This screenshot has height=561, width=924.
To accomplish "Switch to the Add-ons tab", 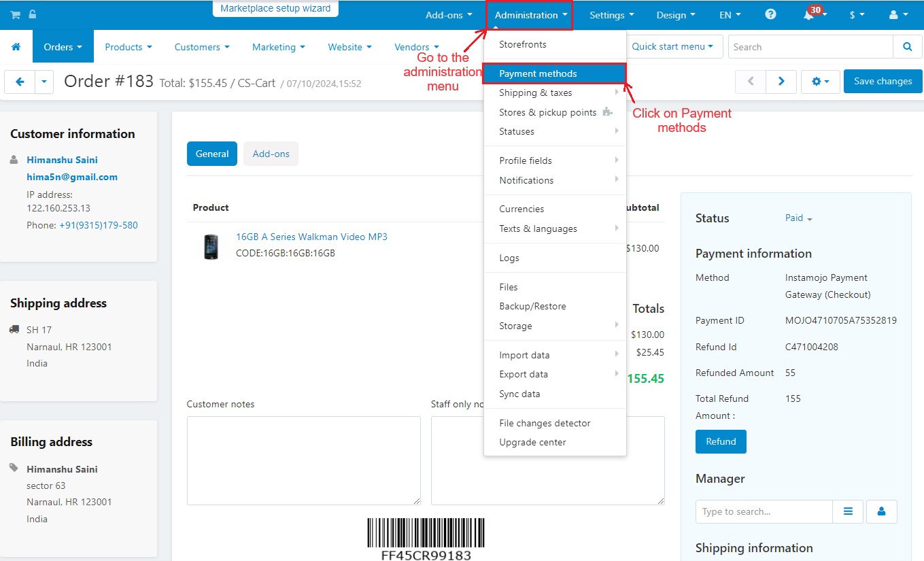I will pyautogui.click(x=271, y=154).
